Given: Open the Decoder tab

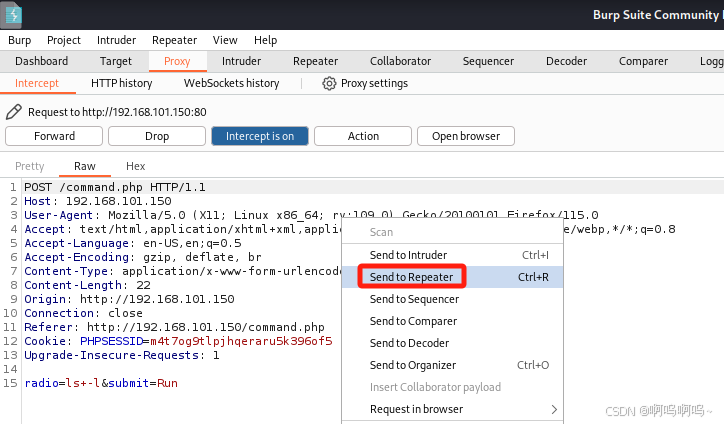Looking at the screenshot, I should pyautogui.click(x=566, y=61).
